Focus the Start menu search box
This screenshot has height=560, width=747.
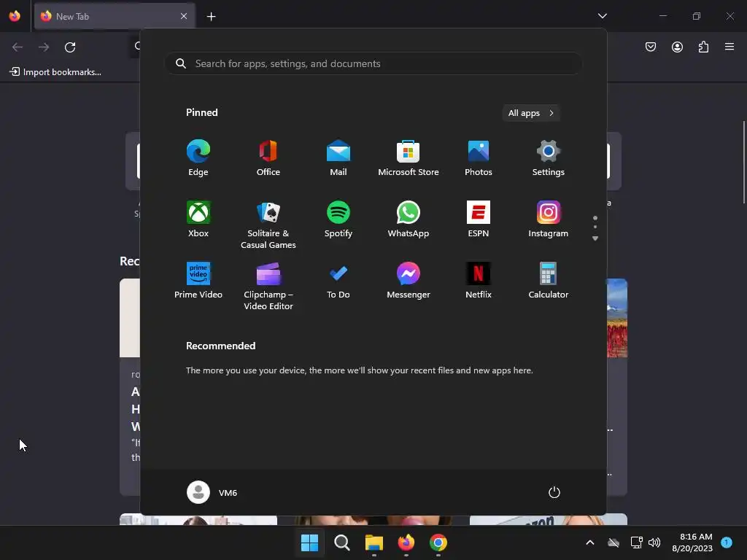tap(373, 63)
